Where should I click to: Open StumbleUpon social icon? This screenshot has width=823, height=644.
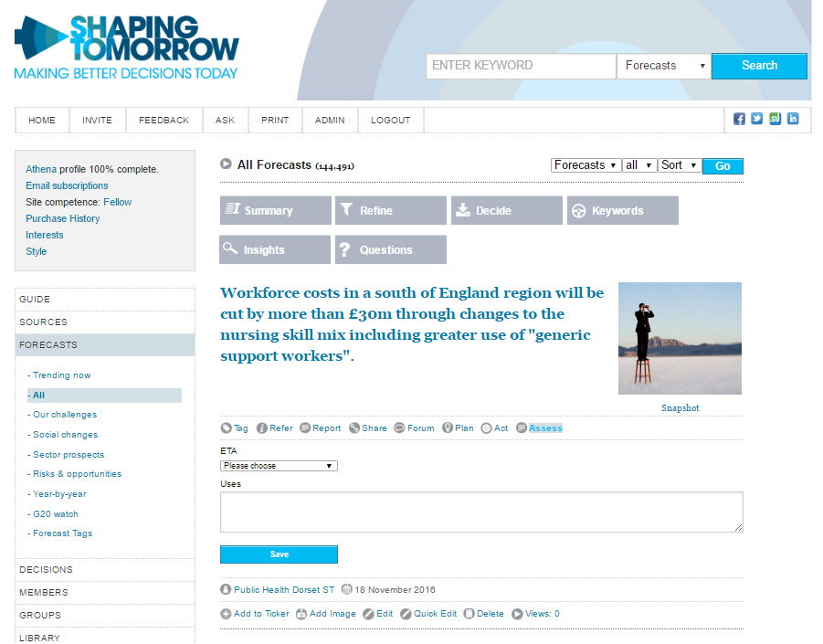776,119
